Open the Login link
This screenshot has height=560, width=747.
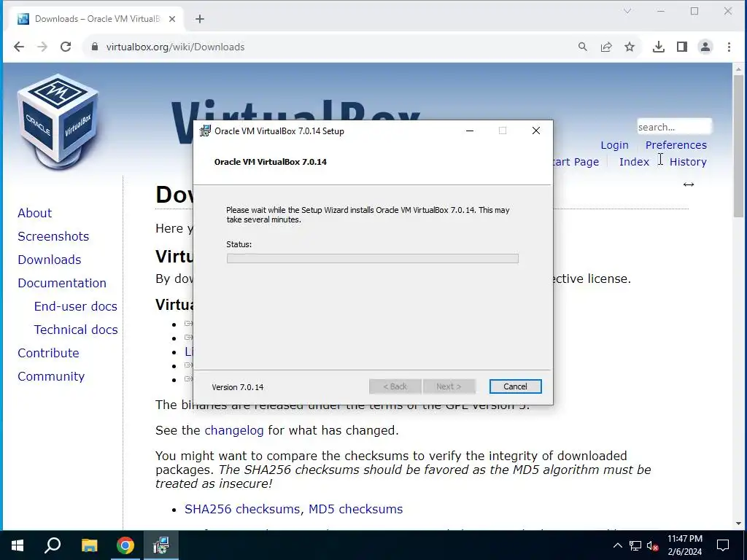coord(614,145)
